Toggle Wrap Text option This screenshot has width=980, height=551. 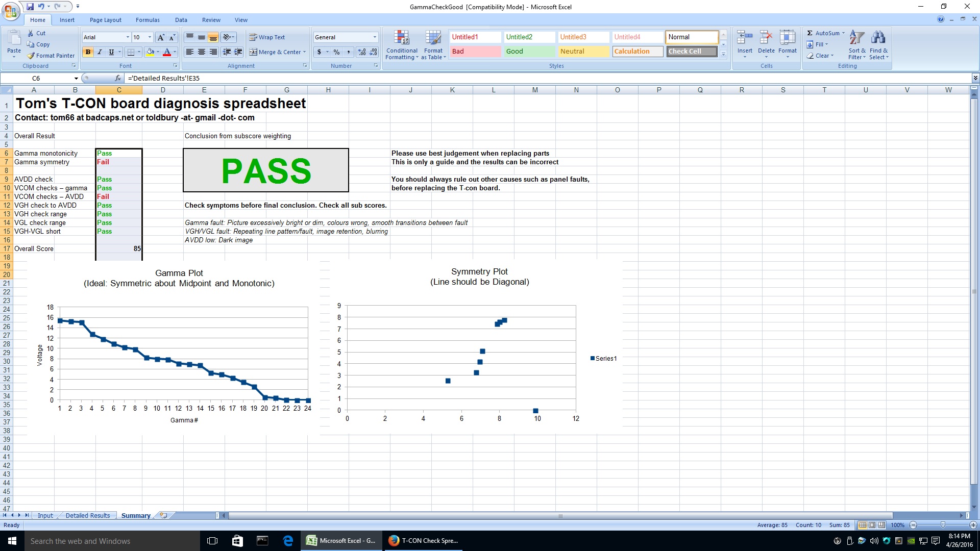pos(266,37)
